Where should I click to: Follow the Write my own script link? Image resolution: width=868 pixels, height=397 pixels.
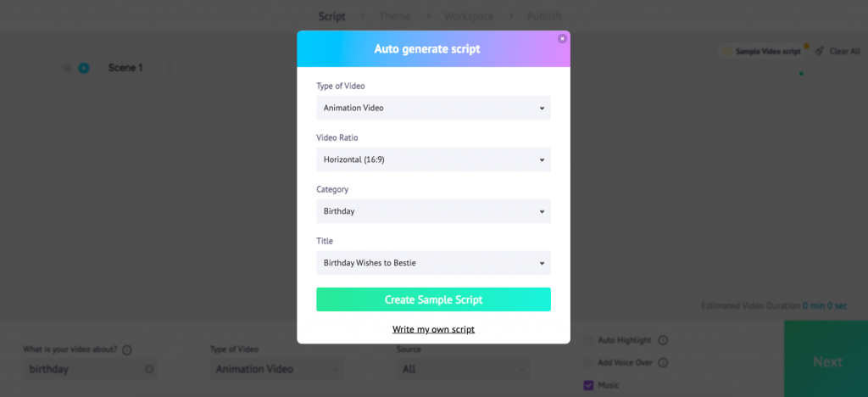[x=433, y=329]
